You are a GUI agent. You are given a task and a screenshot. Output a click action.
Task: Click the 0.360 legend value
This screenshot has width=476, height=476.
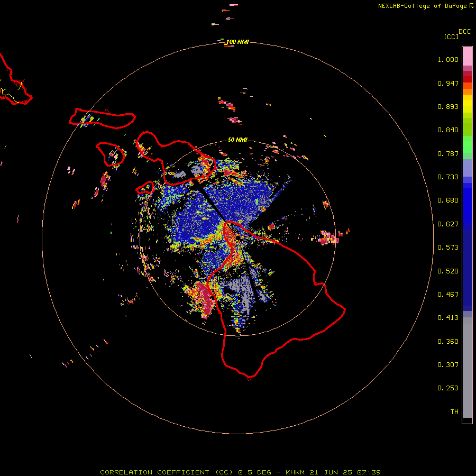click(x=448, y=342)
